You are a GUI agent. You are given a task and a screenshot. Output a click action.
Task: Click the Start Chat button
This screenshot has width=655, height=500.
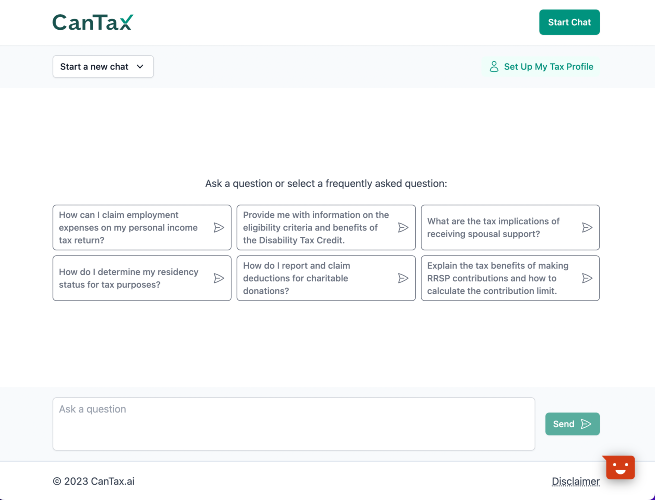point(569,22)
